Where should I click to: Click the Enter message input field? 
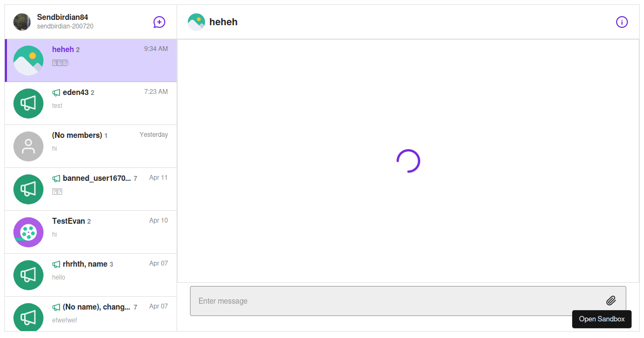tap(376, 300)
